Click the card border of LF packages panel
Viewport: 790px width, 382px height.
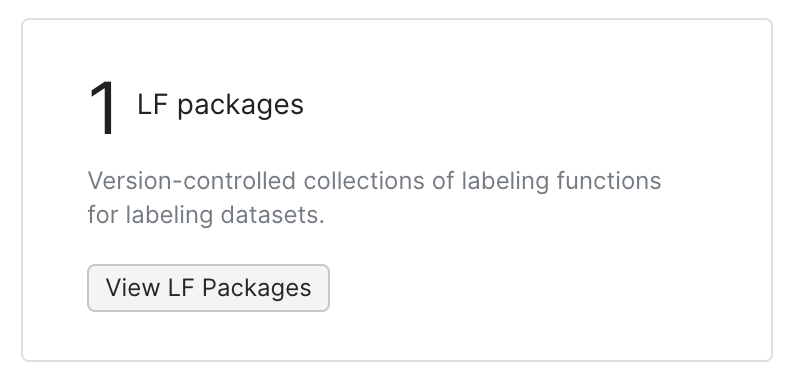point(397,20)
